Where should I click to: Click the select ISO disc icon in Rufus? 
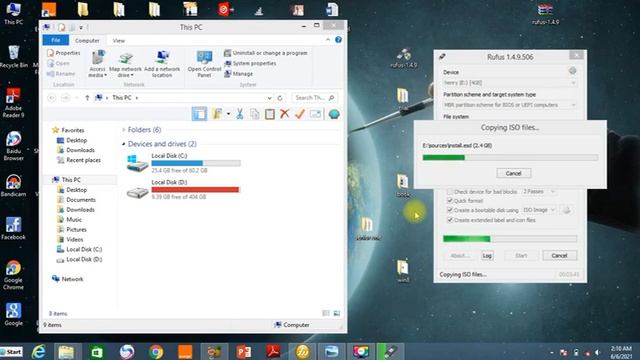click(567, 210)
